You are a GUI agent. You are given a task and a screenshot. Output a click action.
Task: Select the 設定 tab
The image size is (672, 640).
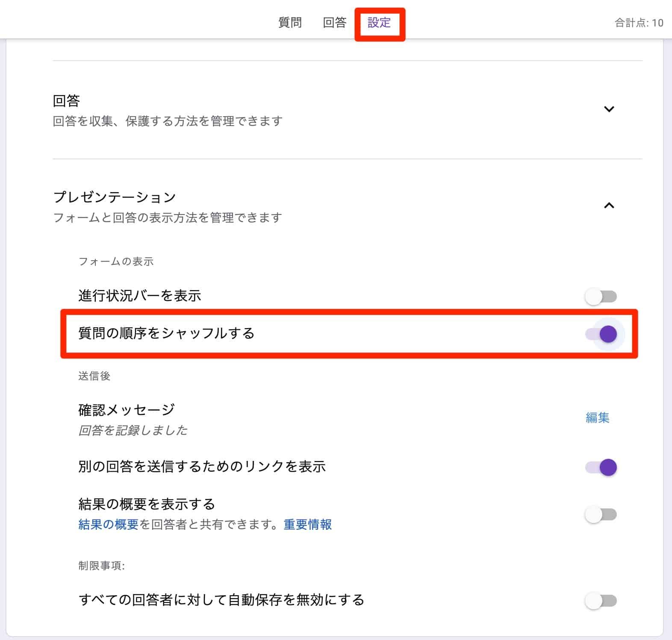coord(379,22)
